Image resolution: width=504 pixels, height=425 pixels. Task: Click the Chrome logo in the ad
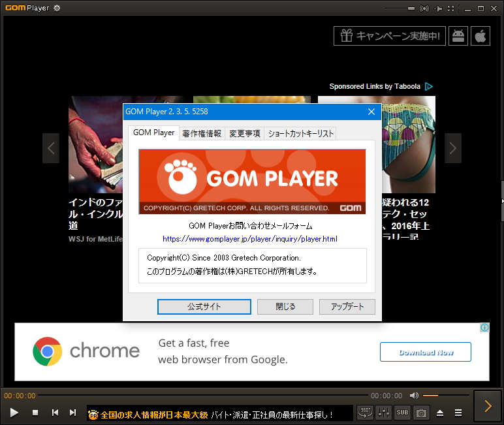click(47, 351)
